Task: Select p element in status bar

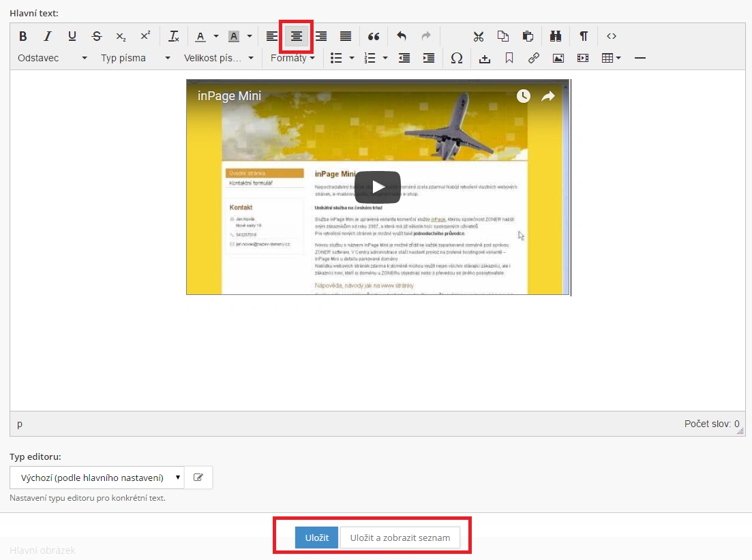Action: click(x=20, y=424)
